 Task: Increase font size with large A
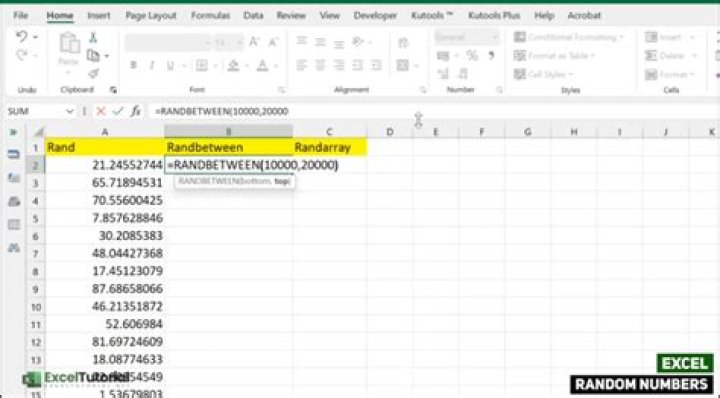(254, 43)
